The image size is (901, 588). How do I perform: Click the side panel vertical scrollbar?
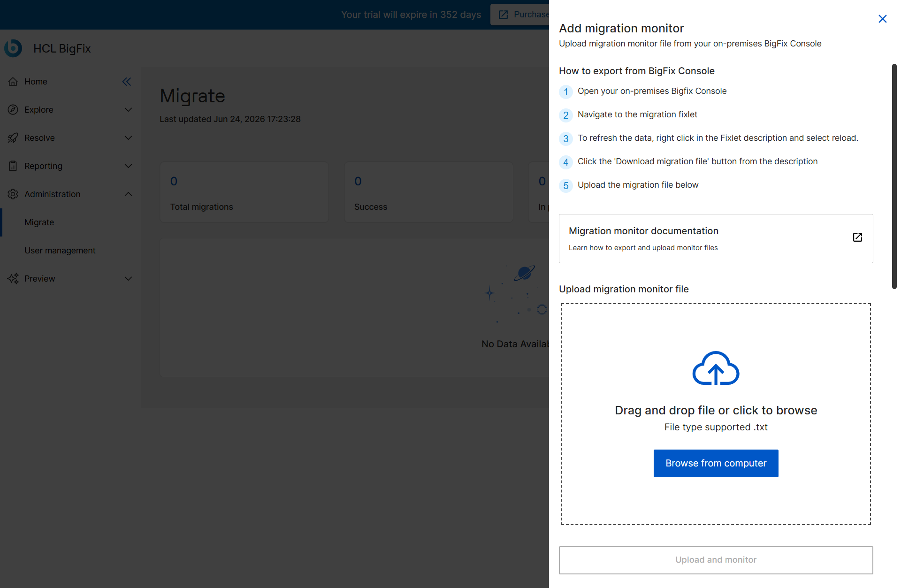(894, 176)
